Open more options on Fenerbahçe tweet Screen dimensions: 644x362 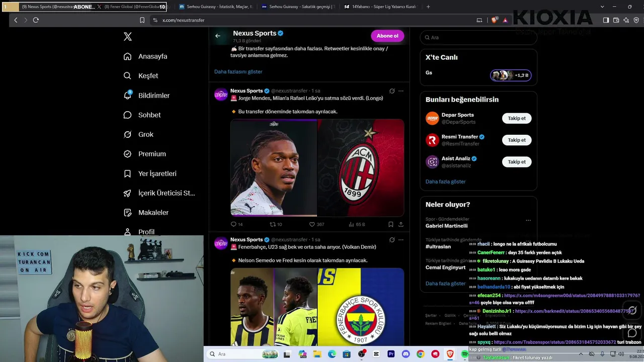[x=401, y=240]
